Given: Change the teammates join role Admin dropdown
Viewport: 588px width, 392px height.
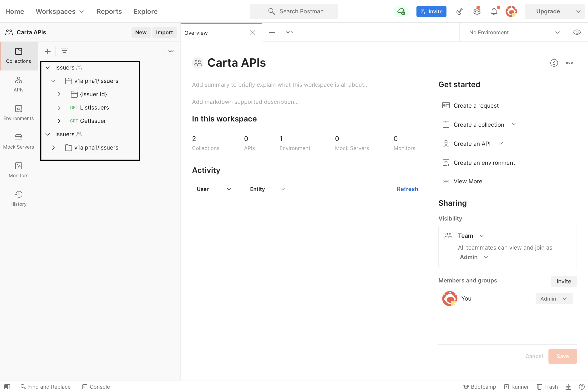Looking at the screenshot, I should (x=474, y=257).
